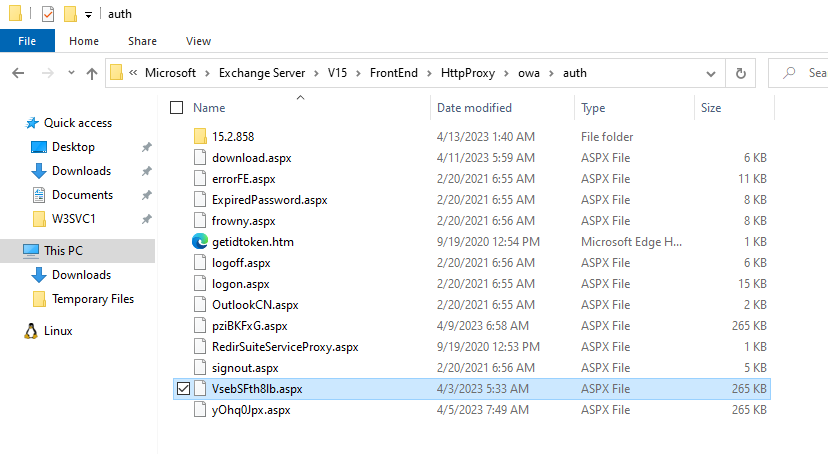The height and width of the screenshot is (454, 828).
Task: Open pinned Downloads under Quick access
Action: pyautogui.click(x=81, y=171)
